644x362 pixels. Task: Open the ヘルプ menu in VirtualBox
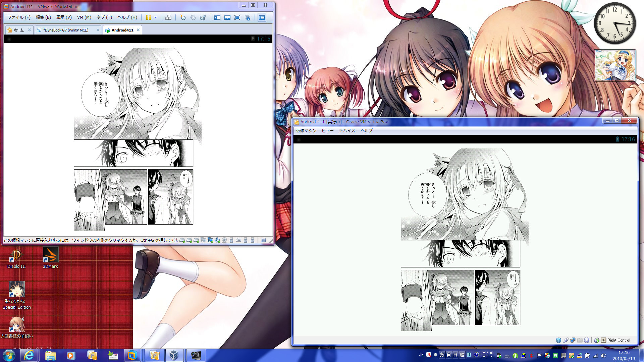[x=366, y=131]
